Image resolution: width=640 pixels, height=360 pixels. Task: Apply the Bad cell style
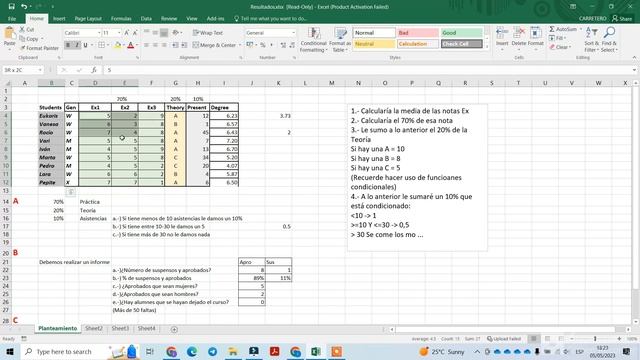[x=418, y=33]
